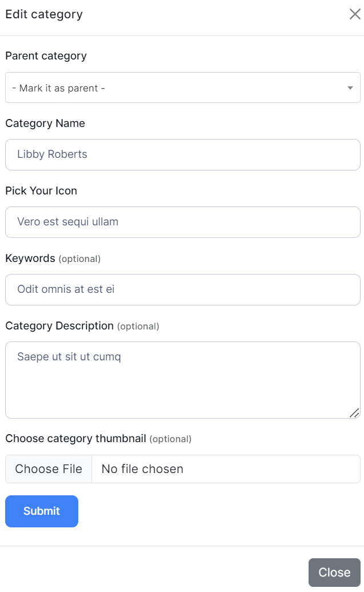Click '(optional)' hint beside Choose category thumbnail

click(x=170, y=439)
